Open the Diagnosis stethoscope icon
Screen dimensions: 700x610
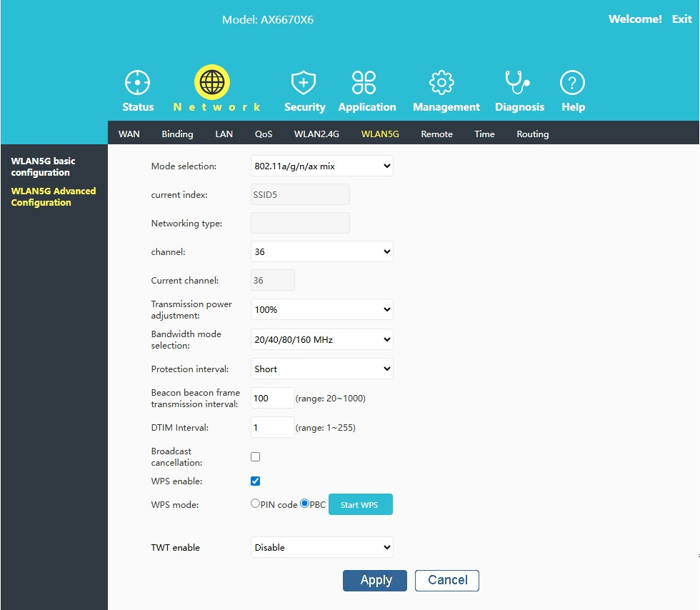click(x=517, y=83)
